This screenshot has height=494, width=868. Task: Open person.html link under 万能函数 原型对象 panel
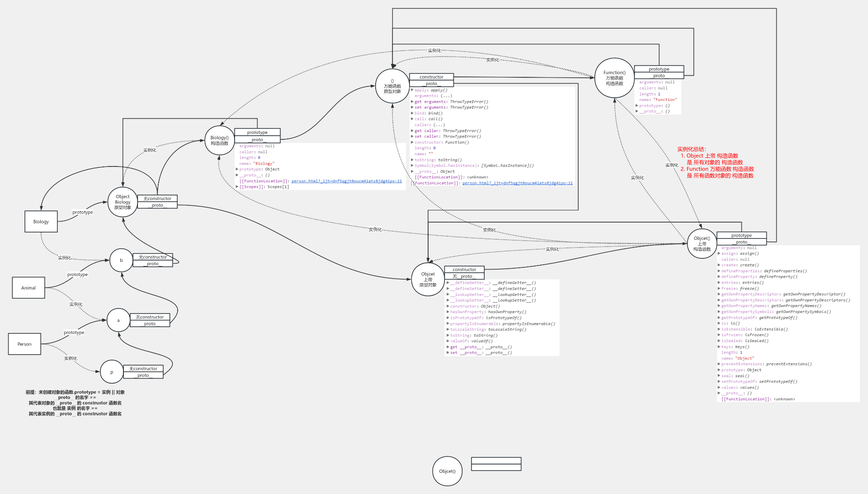point(517,183)
